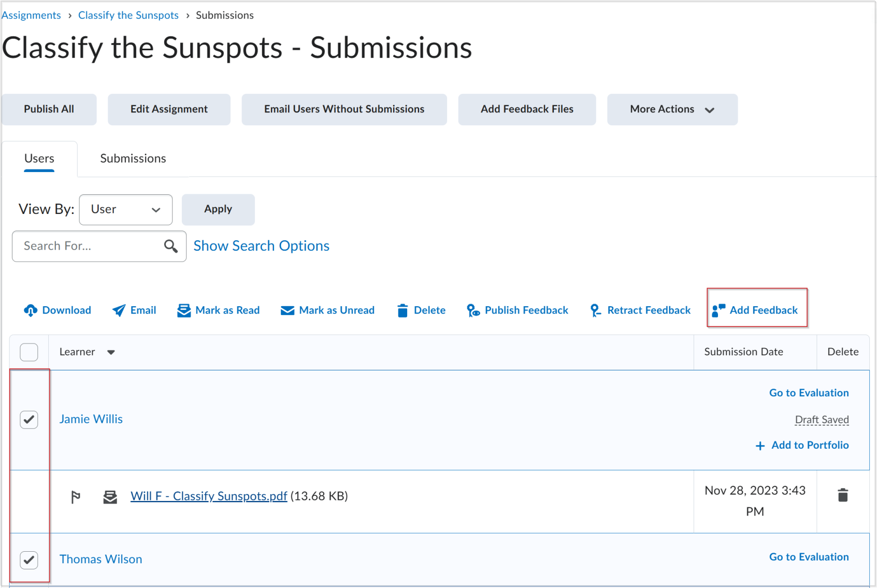This screenshot has width=877, height=588.
Task: Expand the More Actions menu
Action: [672, 109]
